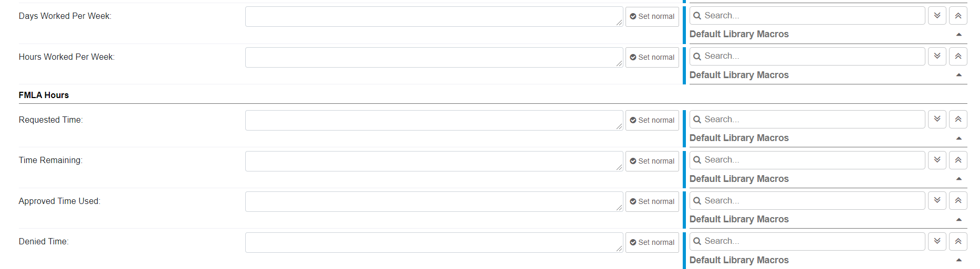Collapse Default Library Macros for Time Remaining
Viewport: 980px width, 269px height.
point(958,179)
